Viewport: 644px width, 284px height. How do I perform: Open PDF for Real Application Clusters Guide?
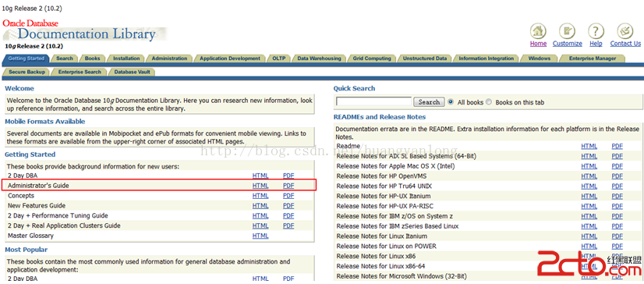[x=288, y=225]
